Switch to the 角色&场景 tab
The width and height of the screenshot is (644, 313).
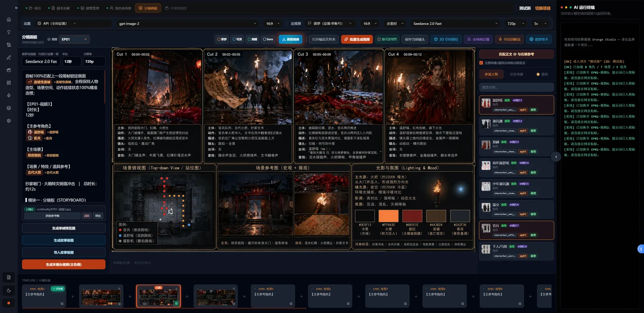click(120, 8)
